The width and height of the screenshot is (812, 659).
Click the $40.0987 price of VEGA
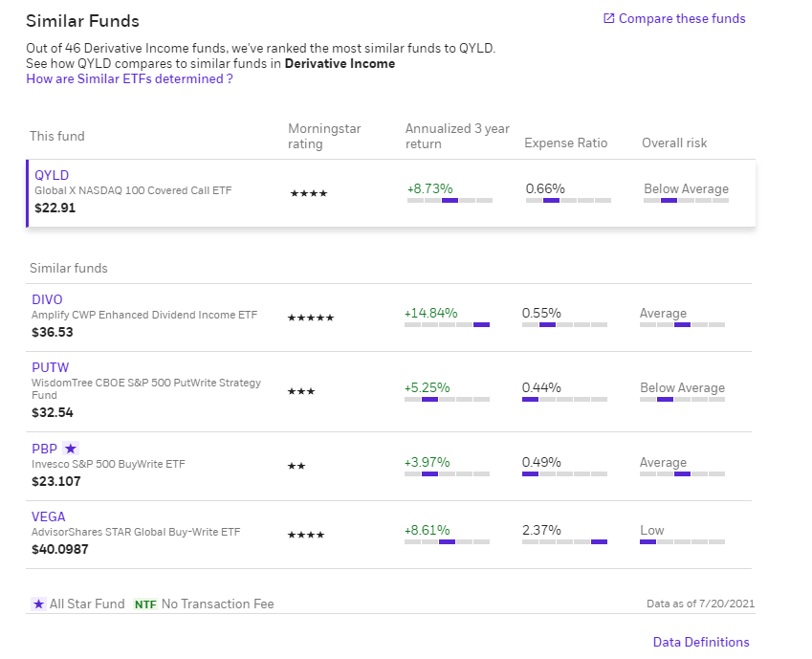click(60, 549)
